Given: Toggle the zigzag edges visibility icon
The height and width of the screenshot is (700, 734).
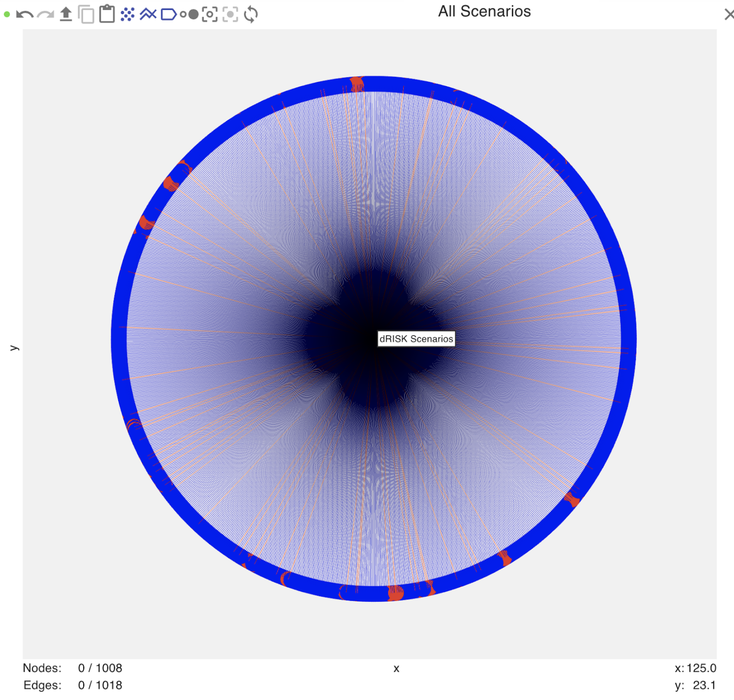Looking at the screenshot, I should click(x=148, y=14).
